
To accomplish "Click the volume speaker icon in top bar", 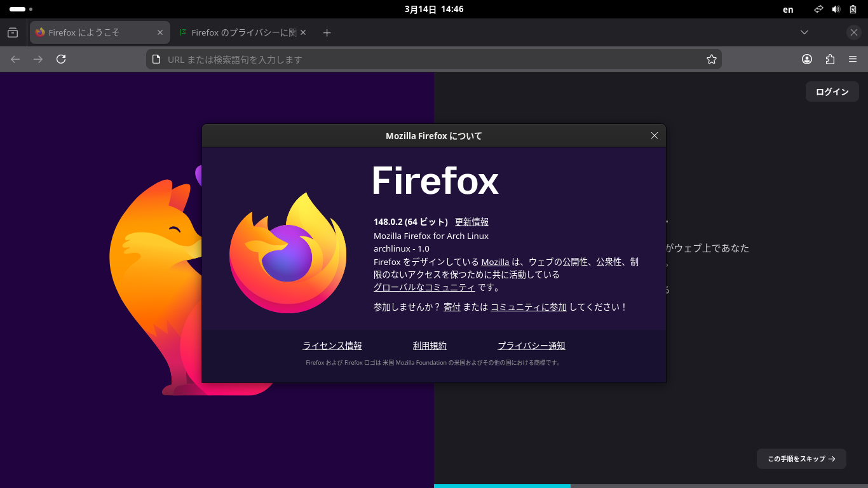I will click(836, 10).
